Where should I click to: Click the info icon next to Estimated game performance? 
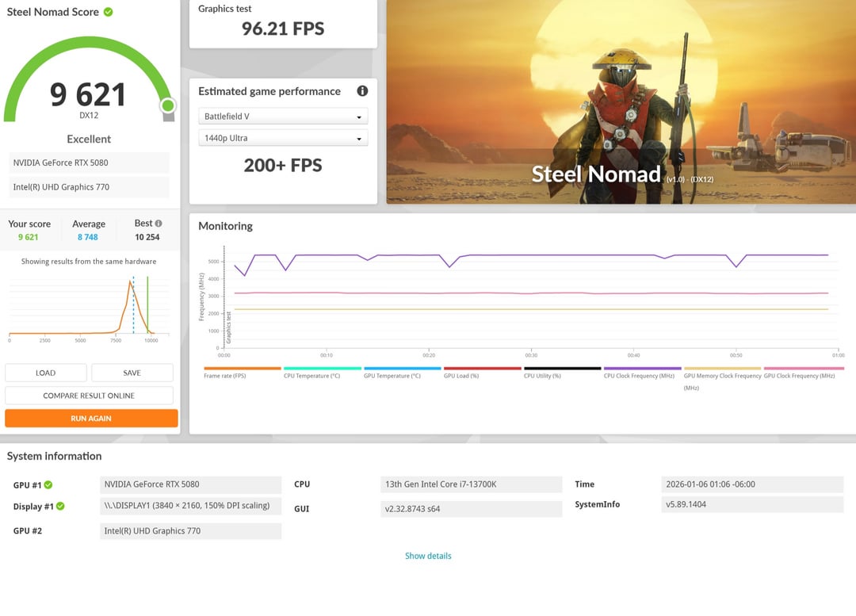click(x=362, y=91)
